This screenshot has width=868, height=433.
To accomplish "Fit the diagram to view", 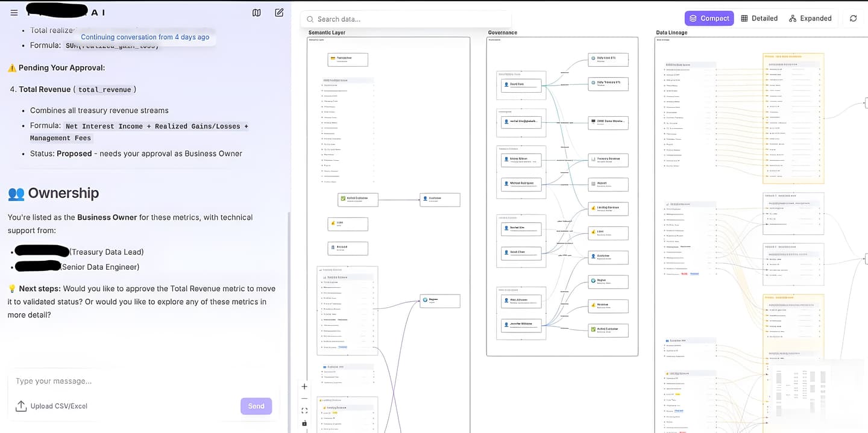I will [x=304, y=410].
